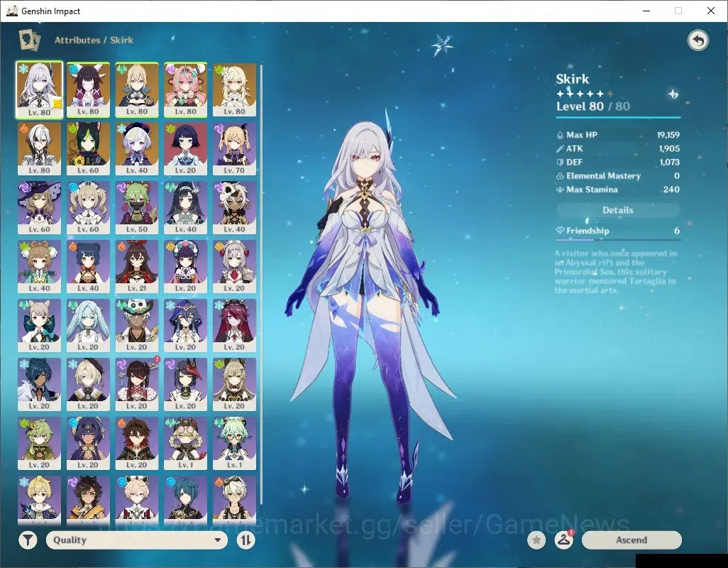This screenshot has height=568, width=728.
Task: Select Lynette's Lv. 20 portrait card
Action: 40,326
